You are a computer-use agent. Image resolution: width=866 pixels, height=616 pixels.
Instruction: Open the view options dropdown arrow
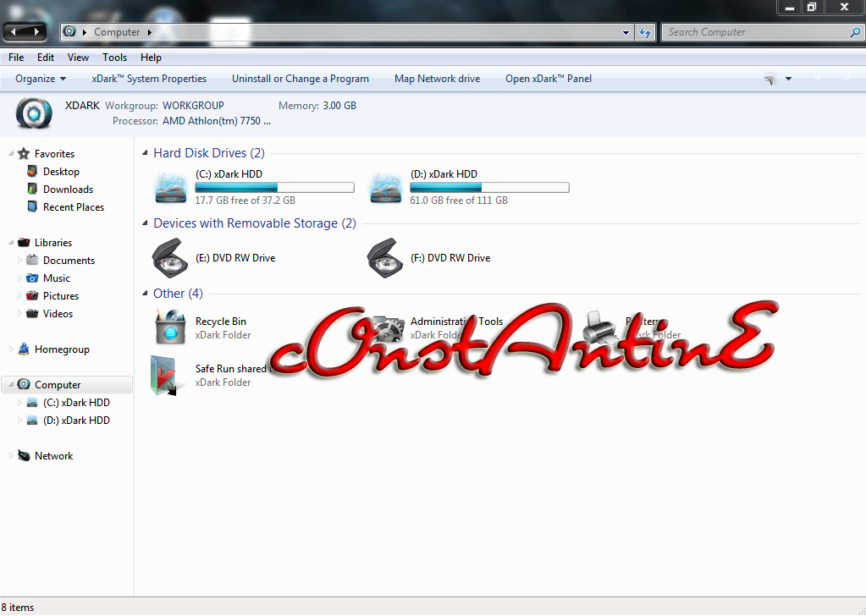click(x=789, y=79)
